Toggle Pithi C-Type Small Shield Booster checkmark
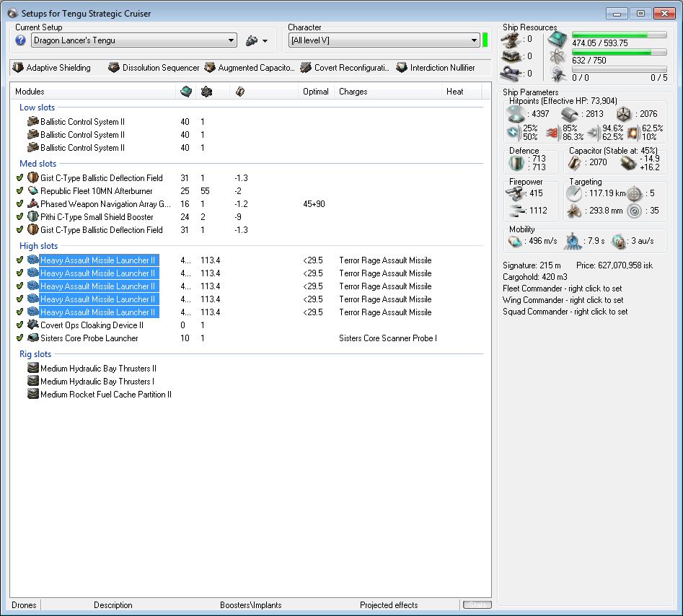Viewport: 683px width, 616px height. coord(19,216)
